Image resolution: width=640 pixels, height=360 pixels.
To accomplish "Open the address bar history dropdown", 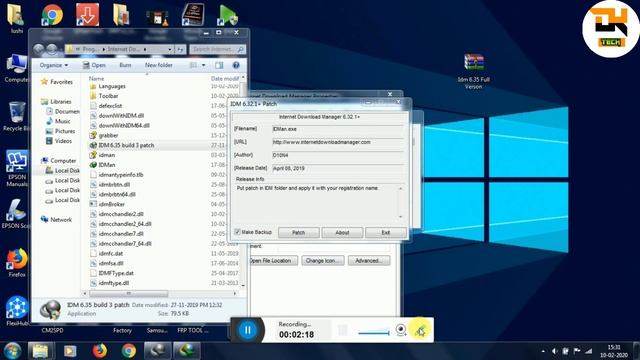I will pos(170,49).
